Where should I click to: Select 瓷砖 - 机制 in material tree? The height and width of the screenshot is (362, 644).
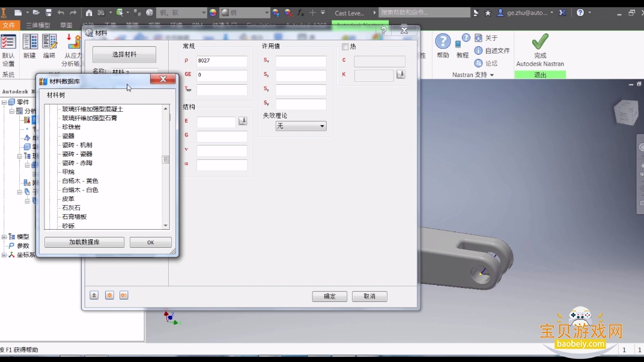(77, 145)
